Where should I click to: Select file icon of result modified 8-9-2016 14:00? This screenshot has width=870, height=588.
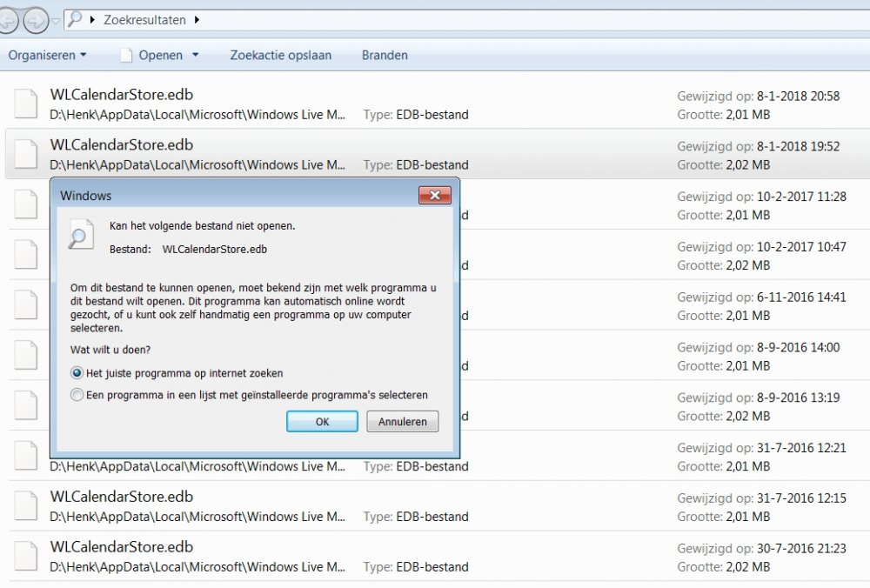click(x=26, y=355)
